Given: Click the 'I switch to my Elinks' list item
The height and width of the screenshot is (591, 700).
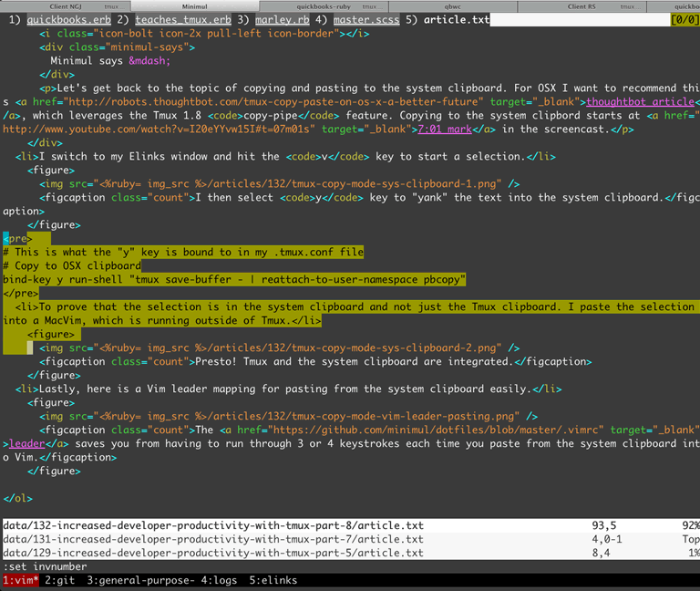Looking at the screenshot, I should tap(285, 157).
